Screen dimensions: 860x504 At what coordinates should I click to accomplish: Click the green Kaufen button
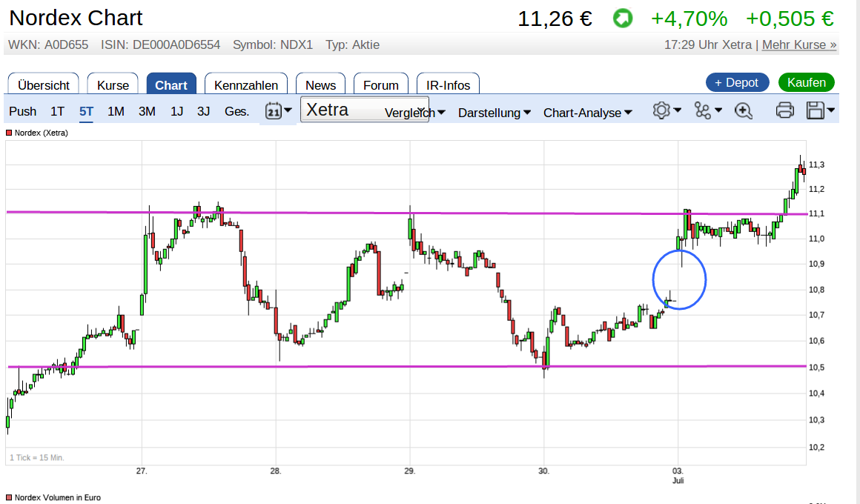[x=807, y=82]
